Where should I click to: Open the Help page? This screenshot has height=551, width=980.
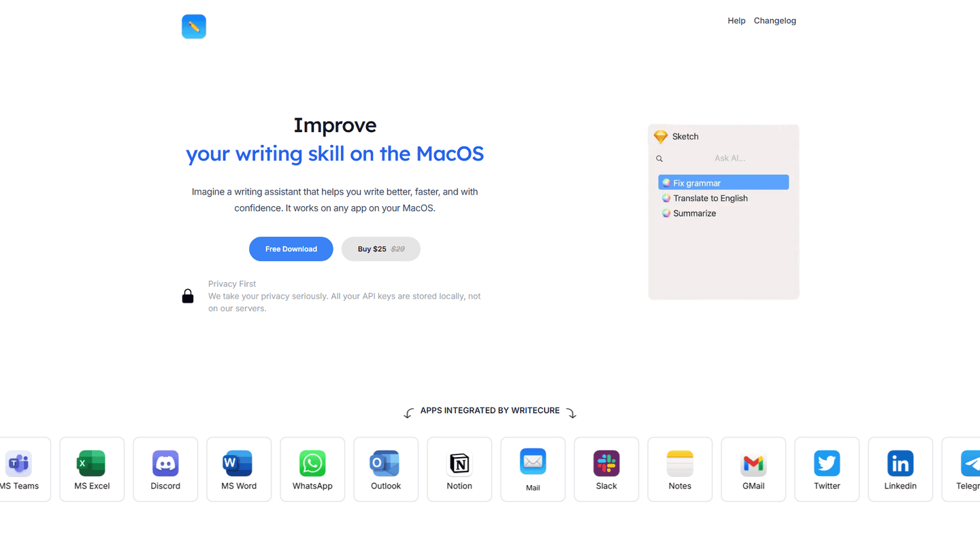tap(736, 21)
